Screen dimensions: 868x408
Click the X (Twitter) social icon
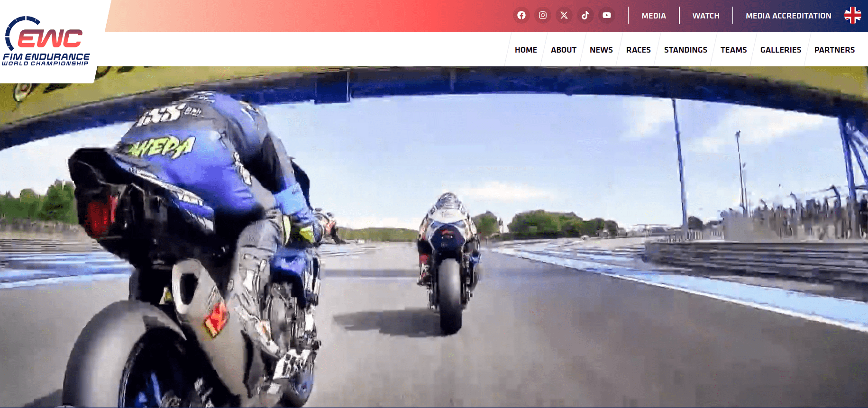[x=564, y=15]
